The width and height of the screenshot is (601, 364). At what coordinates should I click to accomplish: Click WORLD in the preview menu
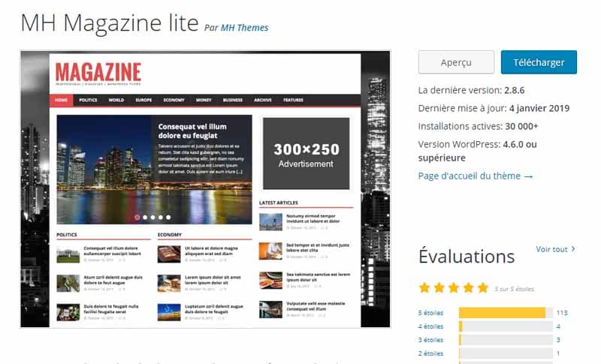pos(116,100)
